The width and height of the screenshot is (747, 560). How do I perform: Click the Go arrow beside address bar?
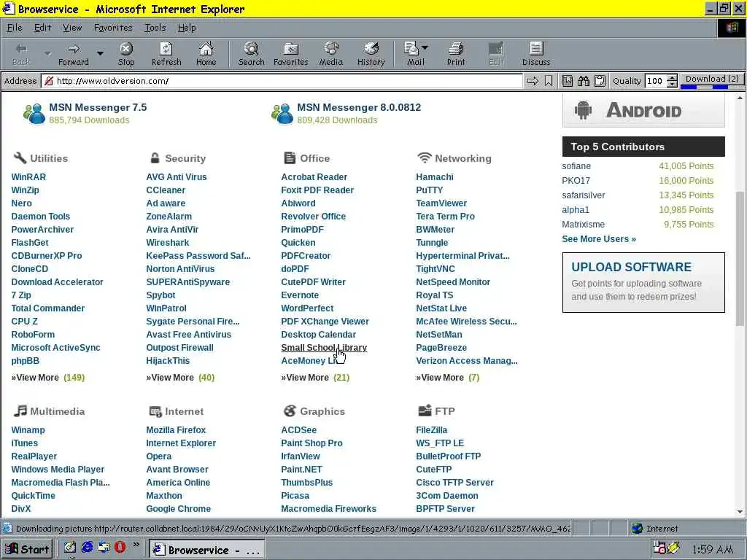coord(533,81)
